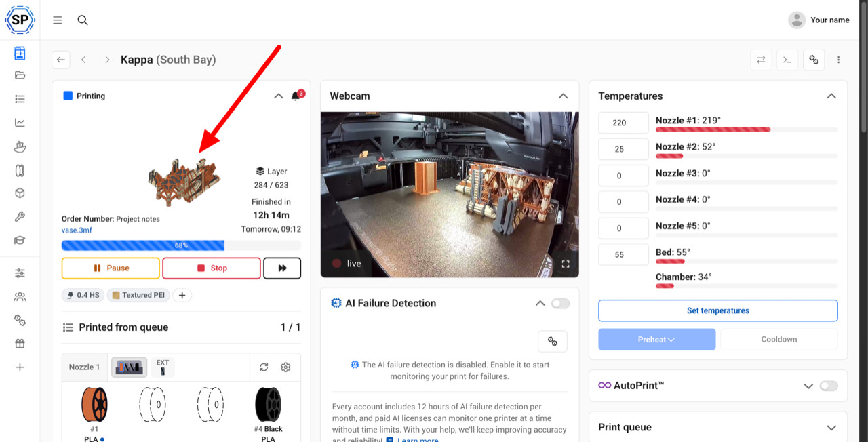The width and height of the screenshot is (868, 442).
Task: Collapse the AI Failure Detection panel
Action: click(540, 304)
